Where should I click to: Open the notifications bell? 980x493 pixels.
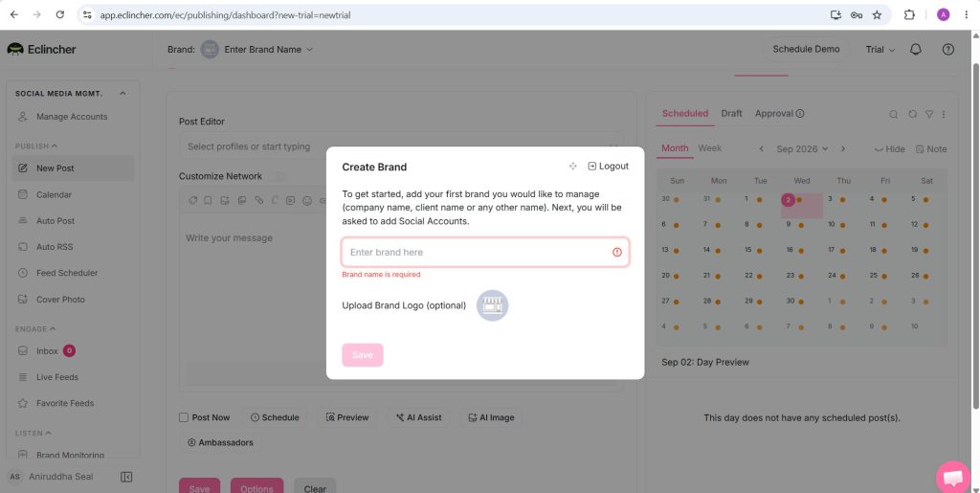[916, 50]
